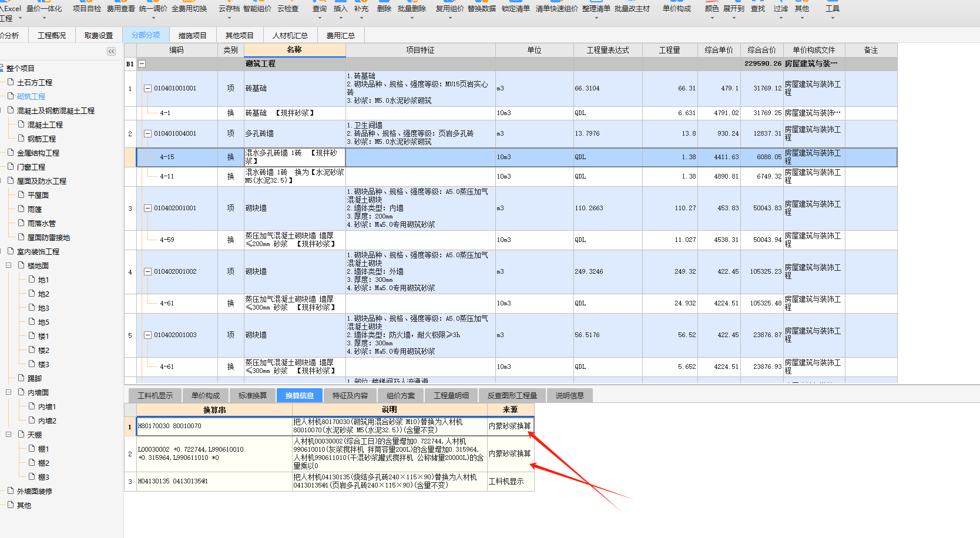Open 颜色 dropdown arrow
The height and width of the screenshot is (538, 980).
pos(712,18)
